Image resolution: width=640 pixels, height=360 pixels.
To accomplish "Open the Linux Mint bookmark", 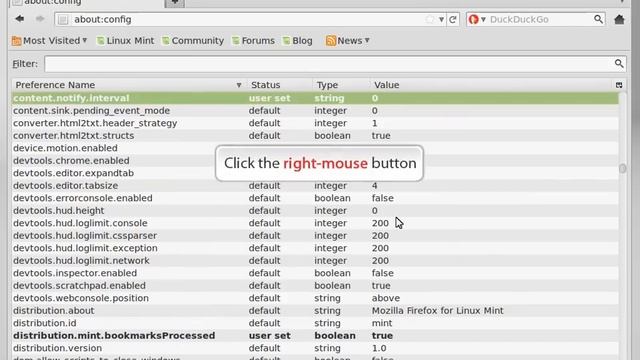I will click(x=125, y=40).
